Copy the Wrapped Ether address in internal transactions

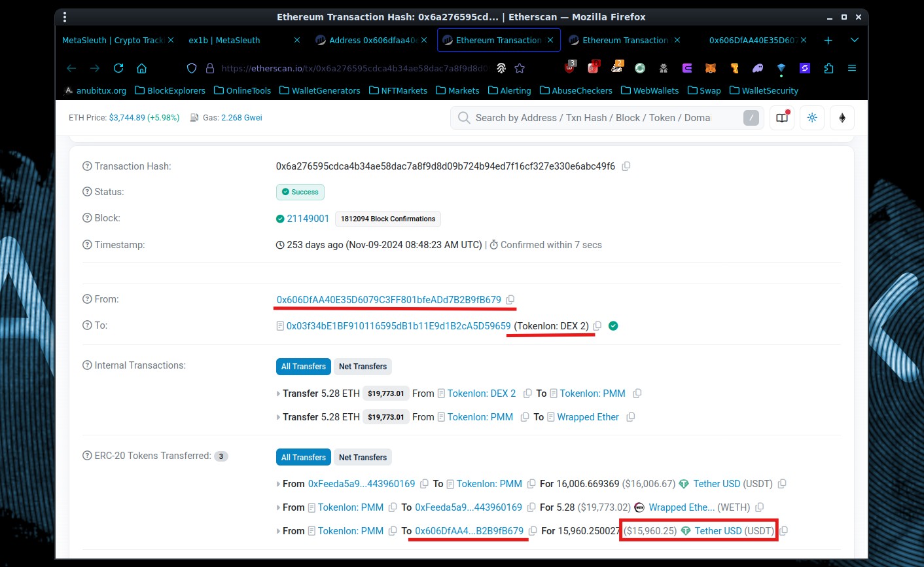[x=631, y=417]
